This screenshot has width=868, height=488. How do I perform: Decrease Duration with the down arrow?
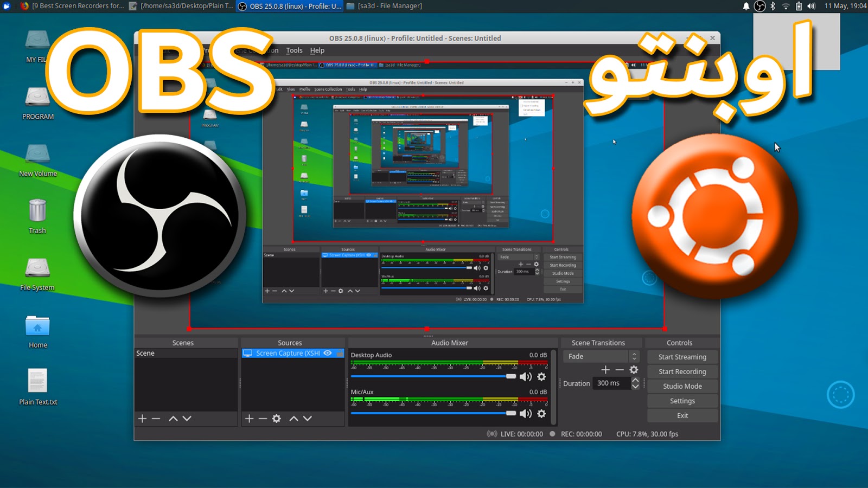click(x=635, y=386)
